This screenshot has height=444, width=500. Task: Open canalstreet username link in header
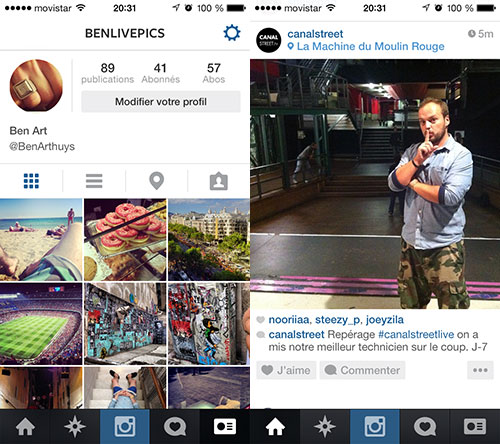click(315, 34)
